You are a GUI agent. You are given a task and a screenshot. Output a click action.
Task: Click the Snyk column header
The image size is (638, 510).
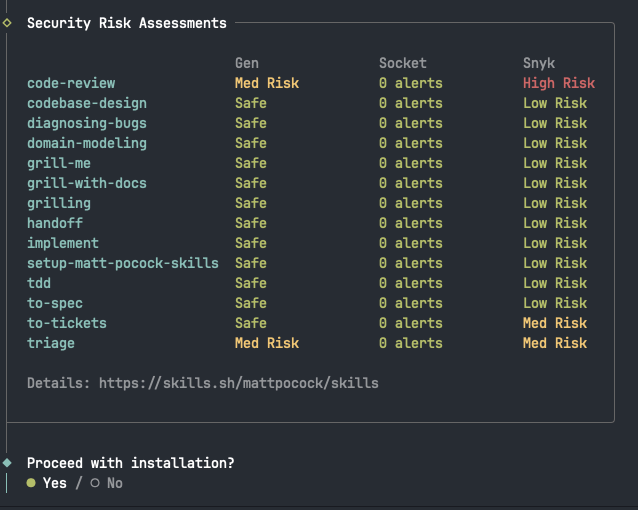(539, 63)
